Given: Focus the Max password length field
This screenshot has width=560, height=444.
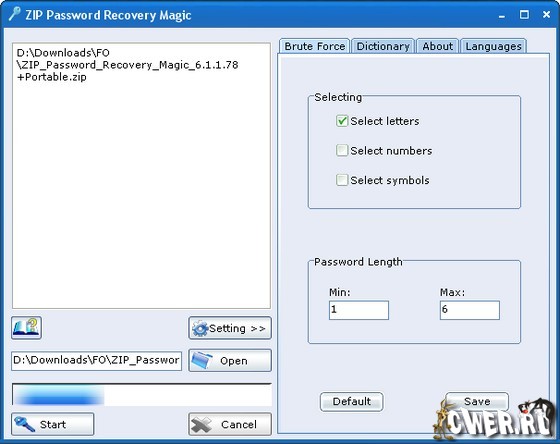Looking at the screenshot, I should pyautogui.click(x=470, y=310).
